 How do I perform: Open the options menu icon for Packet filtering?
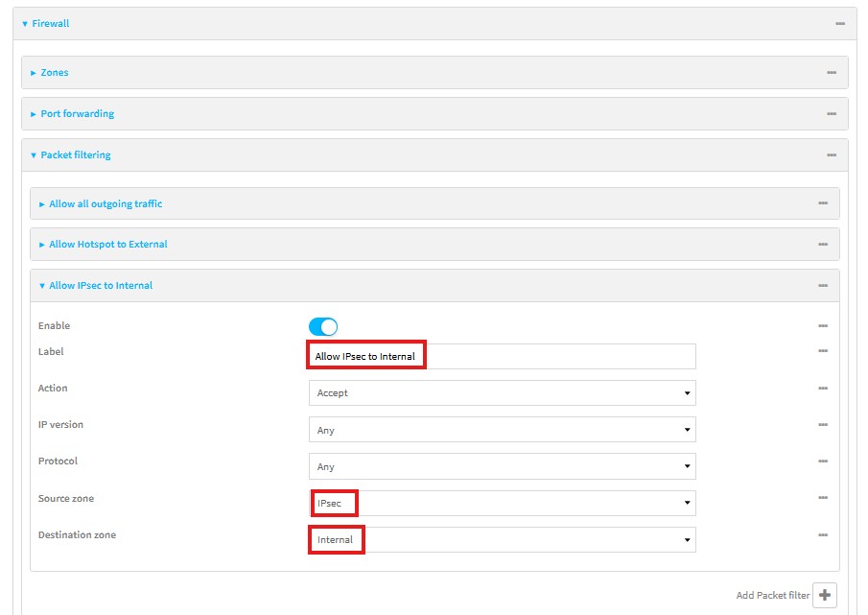[x=832, y=155]
